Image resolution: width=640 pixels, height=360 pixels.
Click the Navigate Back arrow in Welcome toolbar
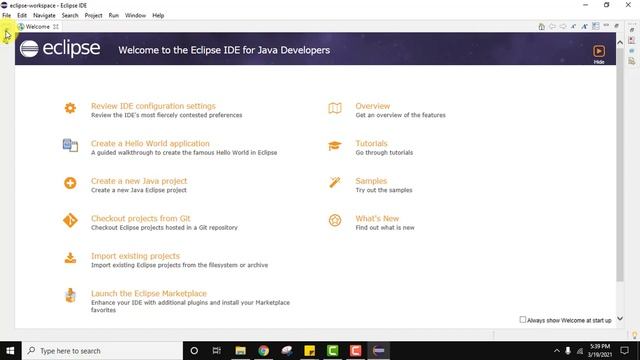[552, 27]
